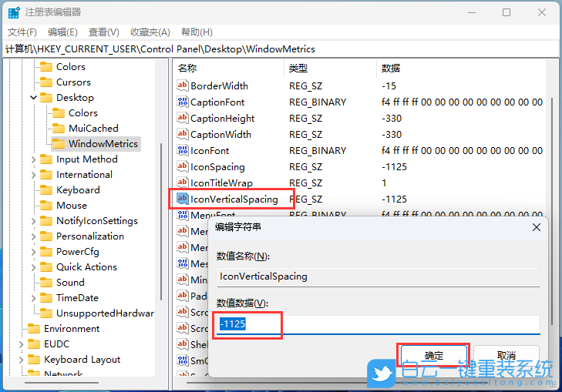This screenshot has width=562, height=392.
Task: Select the Desktop folder icon
Action: 46,98
